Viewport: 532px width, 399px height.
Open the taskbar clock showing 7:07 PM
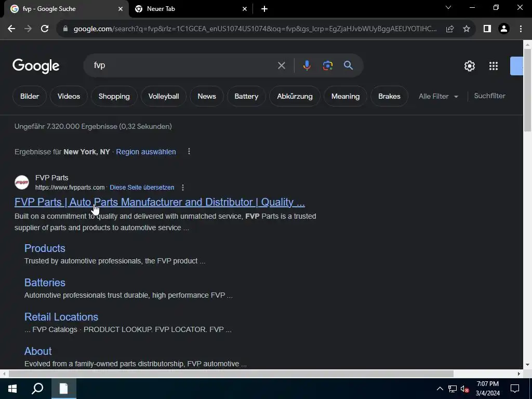(x=487, y=389)
